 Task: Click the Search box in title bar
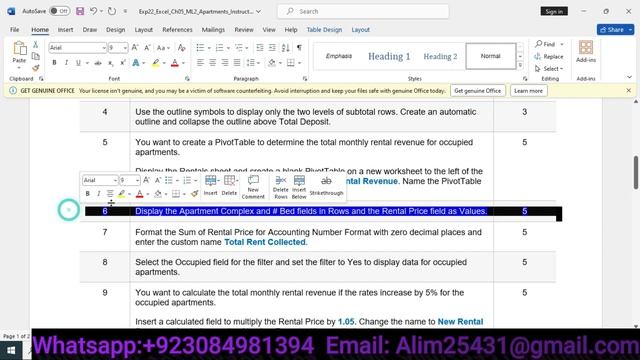[x=363, y=11]
